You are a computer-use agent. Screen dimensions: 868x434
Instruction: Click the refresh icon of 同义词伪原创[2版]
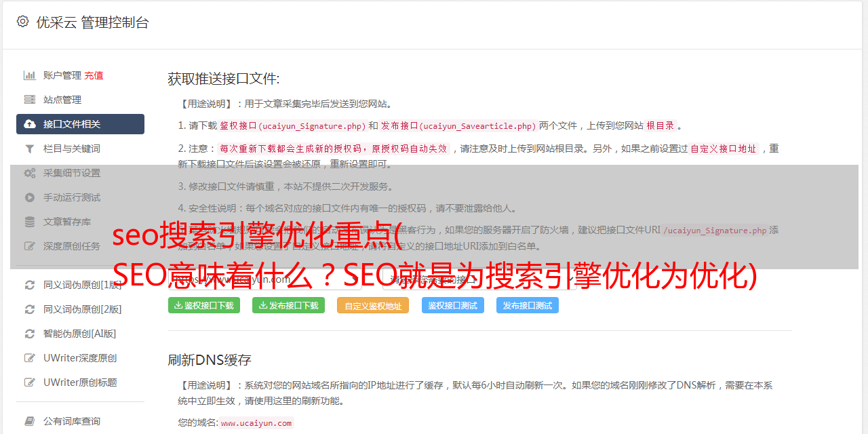(x=30, y=309)
